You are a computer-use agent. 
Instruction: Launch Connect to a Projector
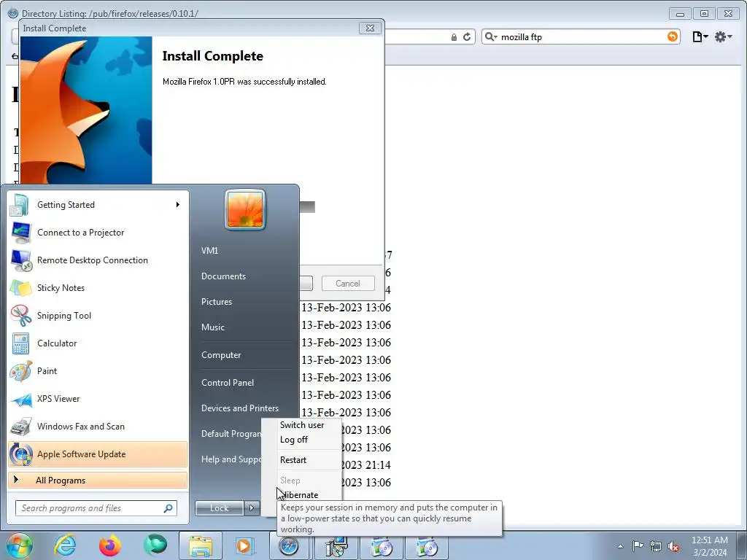pyautogui.click(x=98, y=233)
